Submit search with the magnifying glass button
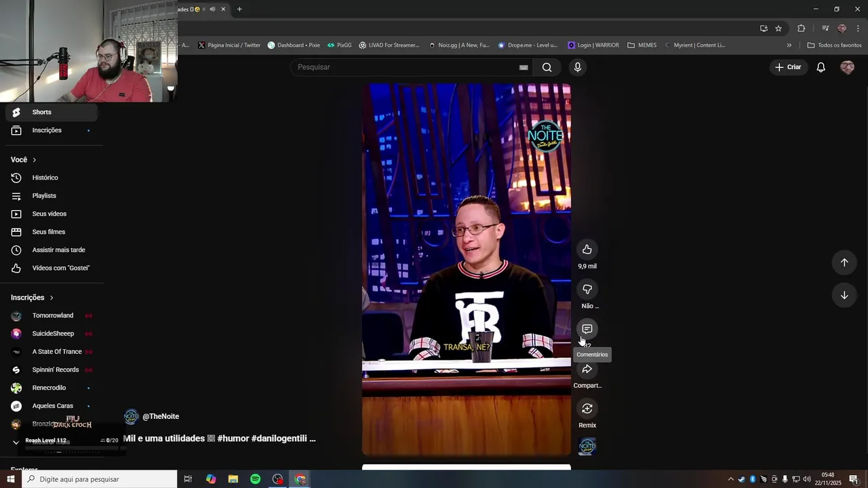Screen dimensions: 868x488 click(x=547, y=67)
